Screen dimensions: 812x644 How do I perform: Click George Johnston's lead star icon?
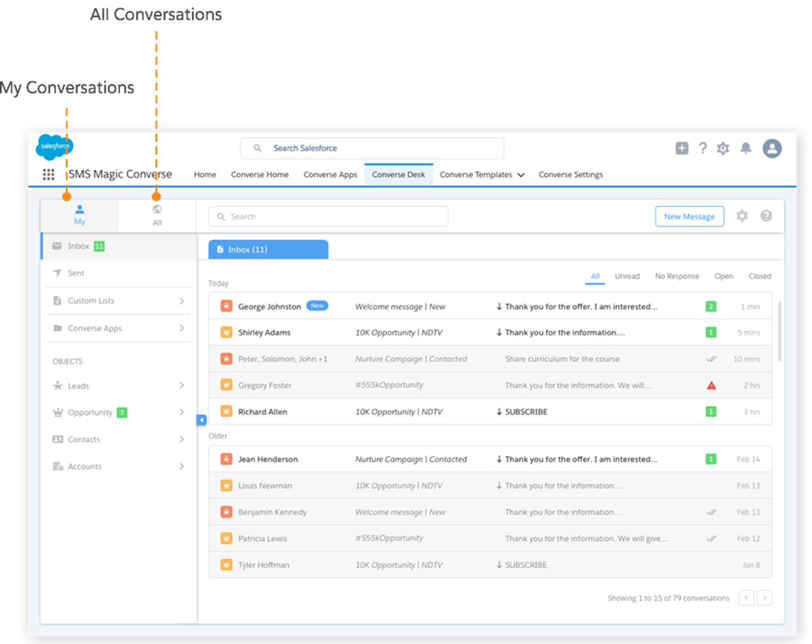(226, 306)
